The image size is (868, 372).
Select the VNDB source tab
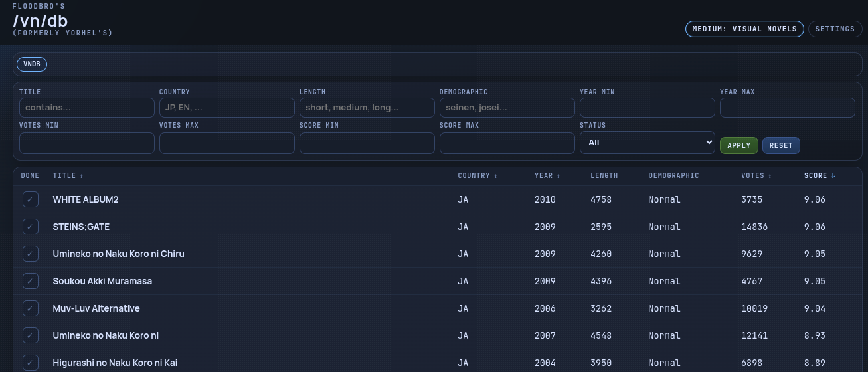[32, 64]
